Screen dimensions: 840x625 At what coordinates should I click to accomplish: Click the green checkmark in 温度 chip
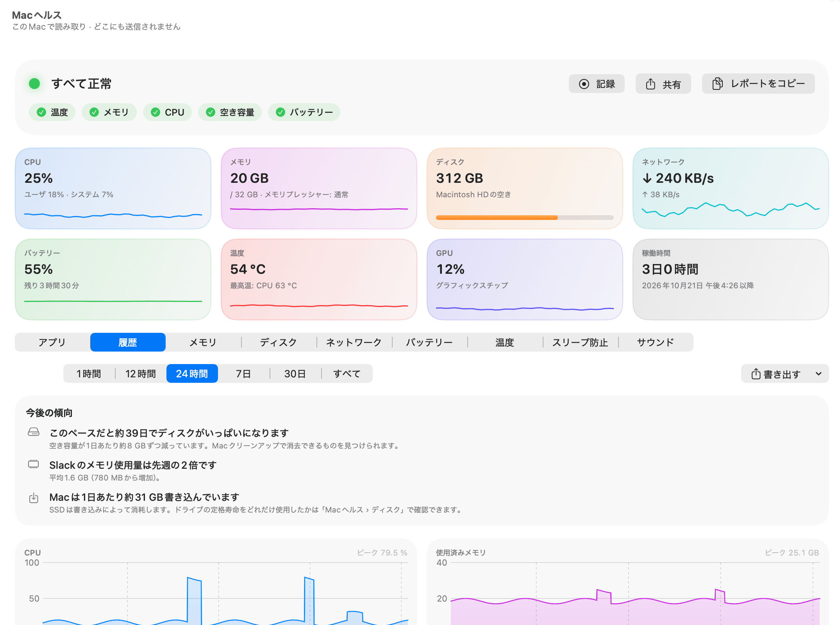point(41,112)
